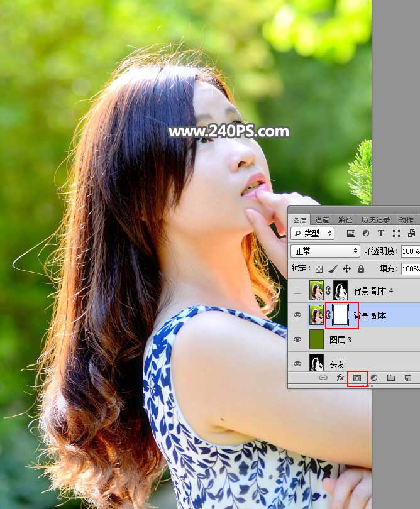Hide the 背景 副本 layer
Viewport: 420px width, 509px height.
[298, 315]
